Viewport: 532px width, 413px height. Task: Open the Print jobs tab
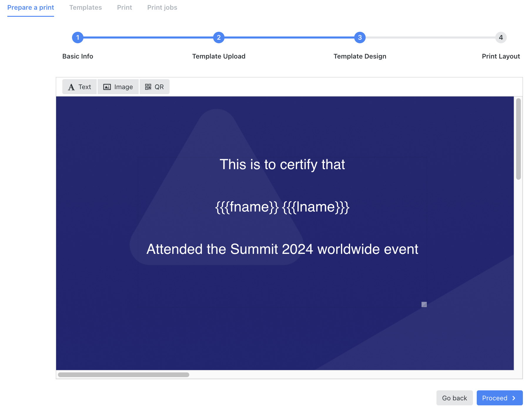click(x=162, y=8)
